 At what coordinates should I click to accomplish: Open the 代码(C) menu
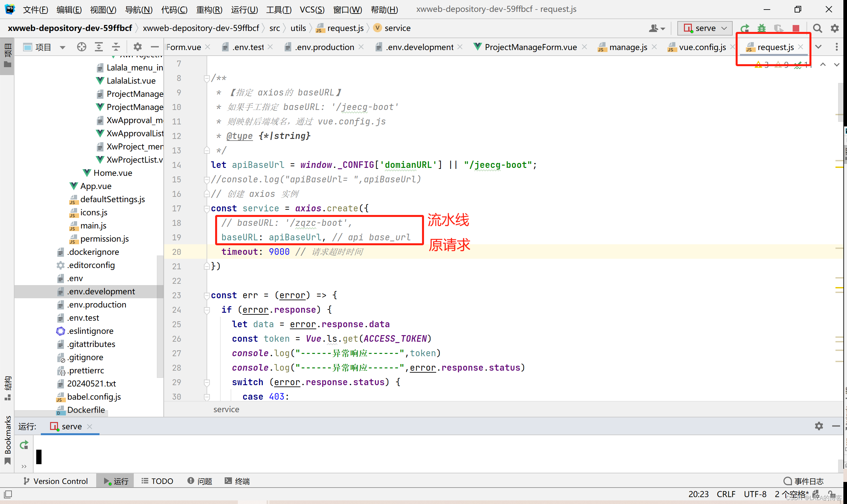[174, 10]
